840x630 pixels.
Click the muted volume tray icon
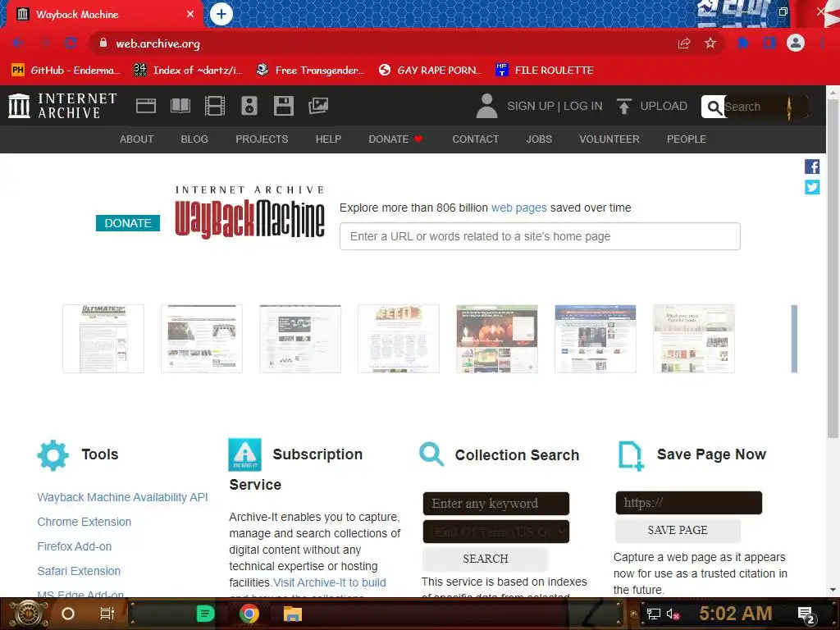click(673, 614)
